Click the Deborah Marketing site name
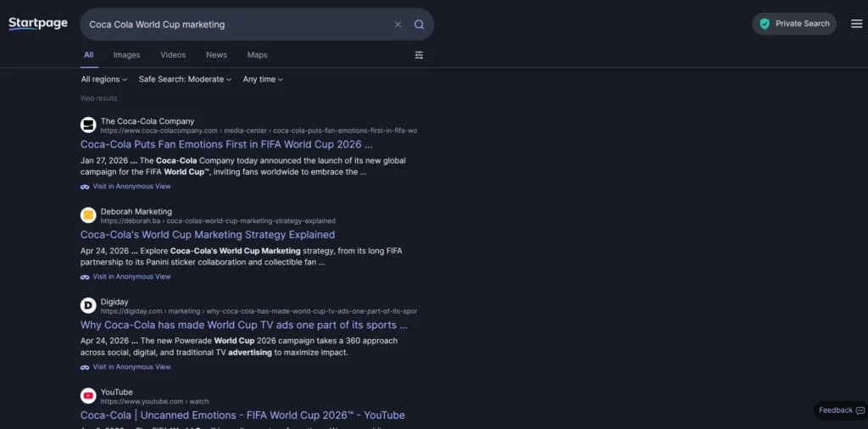This screenshot has width=868, height=429. 136,211
